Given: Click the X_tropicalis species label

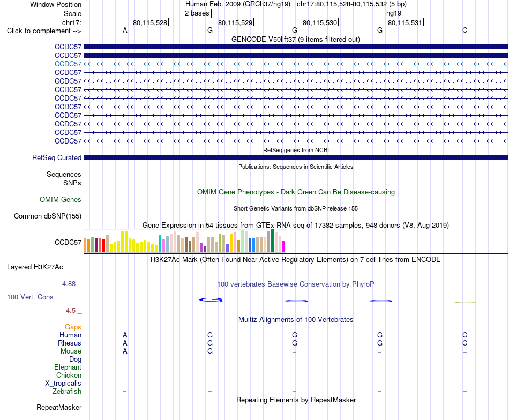Looking at the screenshot, I should click(x=63, y=384).
